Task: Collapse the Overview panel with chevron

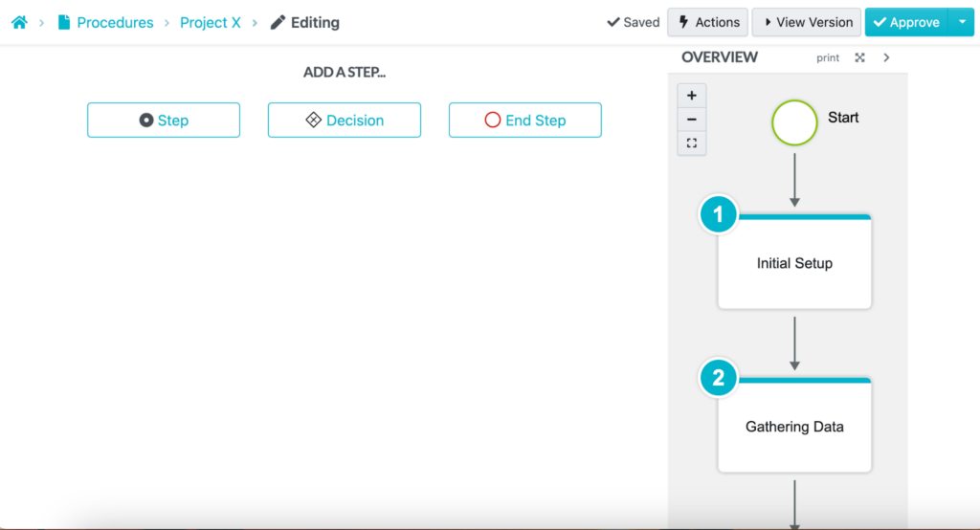Action: (x=886, y=57)
